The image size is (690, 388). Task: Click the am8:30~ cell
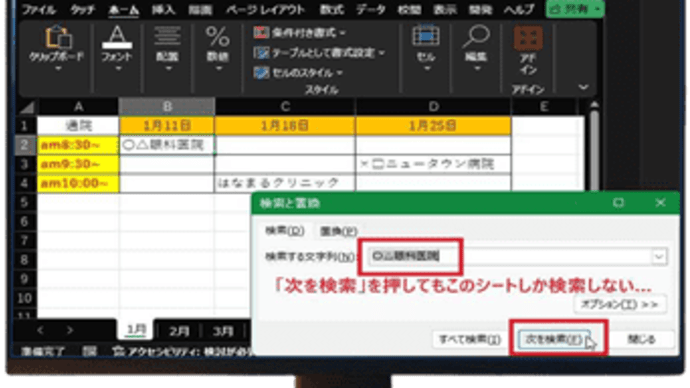coord(78,145)
